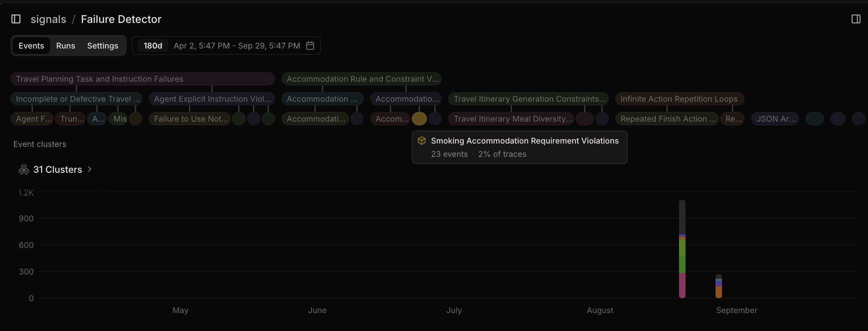Click the JSON Ar... cluster chip
Screen dimensions: 868x331
coord(775,119)
